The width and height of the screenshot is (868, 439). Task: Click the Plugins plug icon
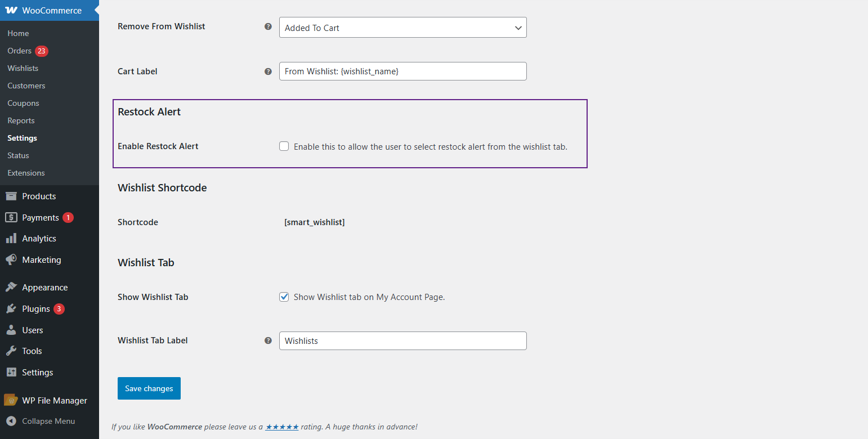pyautogui.click(x=11, y=309)
